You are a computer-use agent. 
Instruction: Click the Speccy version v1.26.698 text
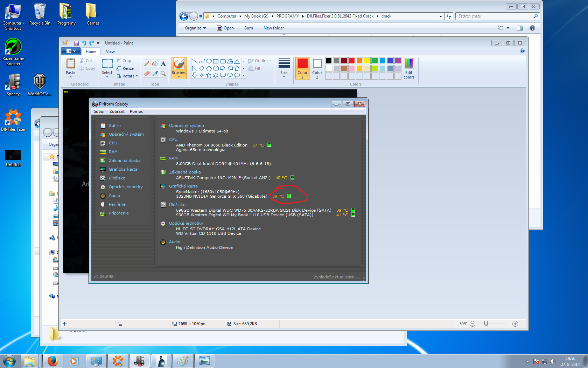click(104, 277)
